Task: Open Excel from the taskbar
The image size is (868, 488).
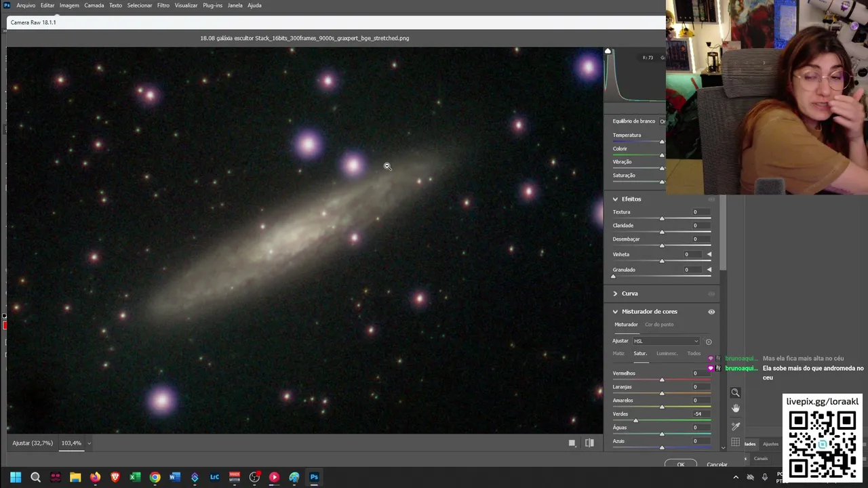Action: coord(135,477)
